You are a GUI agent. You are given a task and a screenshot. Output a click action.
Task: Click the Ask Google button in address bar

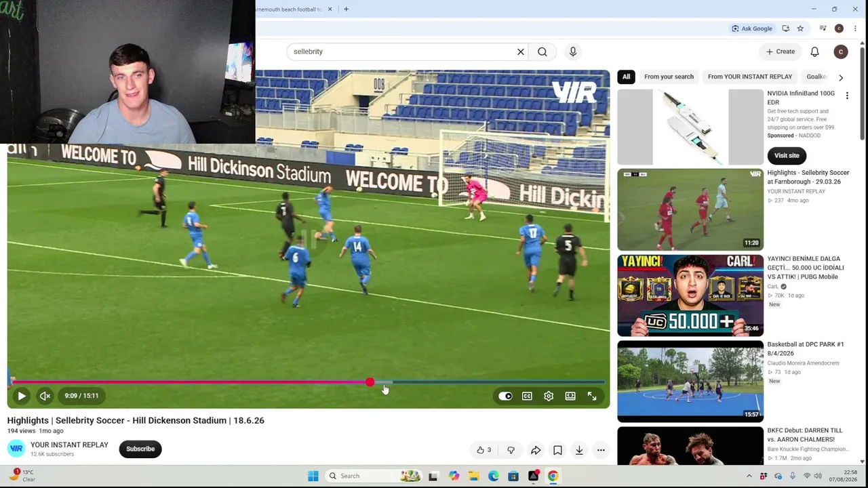coord(752,28)
